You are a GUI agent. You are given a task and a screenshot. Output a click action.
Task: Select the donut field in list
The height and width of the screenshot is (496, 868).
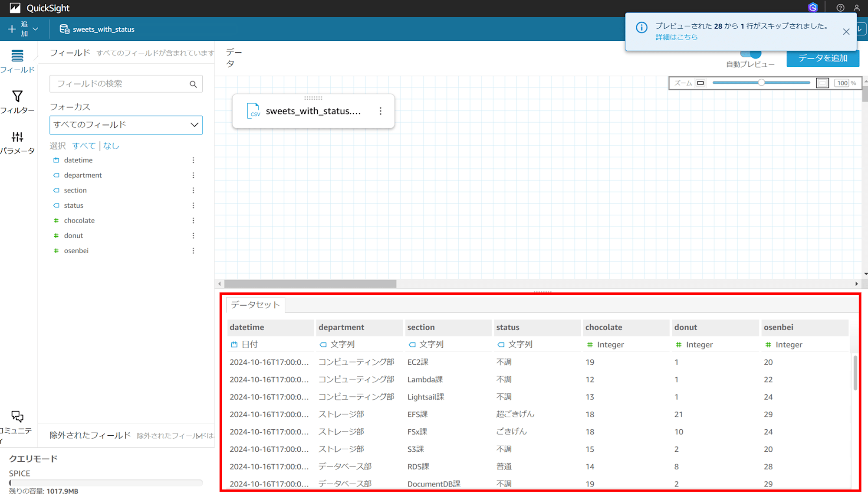click(x=73, y=235)
